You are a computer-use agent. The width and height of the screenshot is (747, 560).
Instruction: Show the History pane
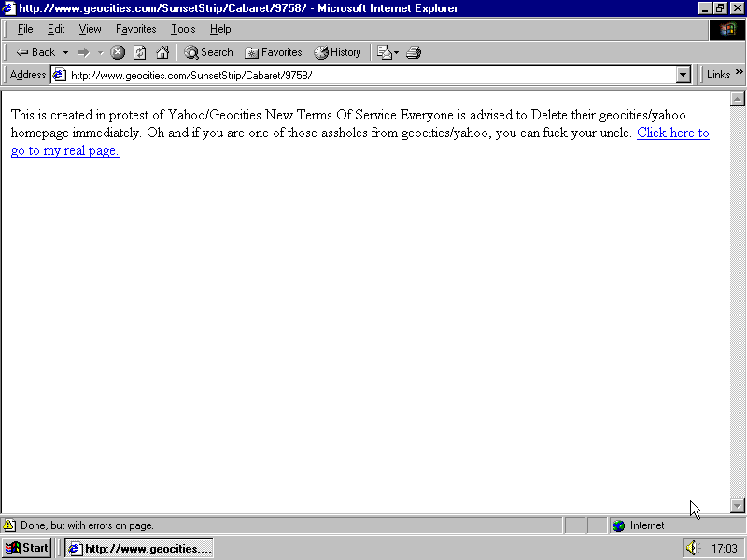[337, 52]
